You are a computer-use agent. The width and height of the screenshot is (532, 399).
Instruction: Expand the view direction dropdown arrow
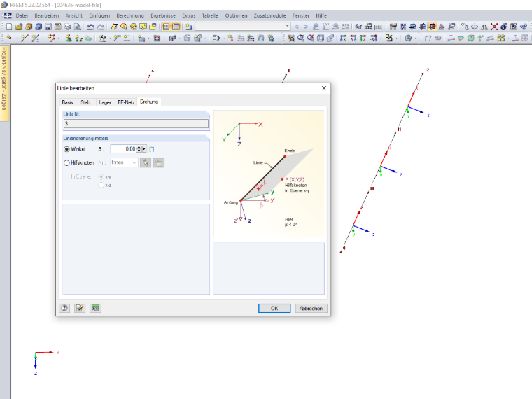(381, 38)
